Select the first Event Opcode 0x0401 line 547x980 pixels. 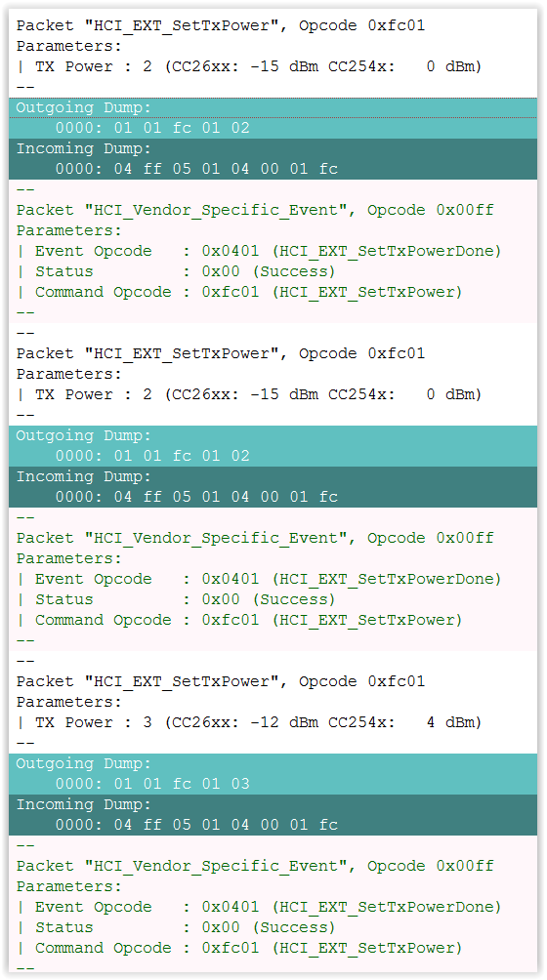pyautogui.click(x=259, y=251)
